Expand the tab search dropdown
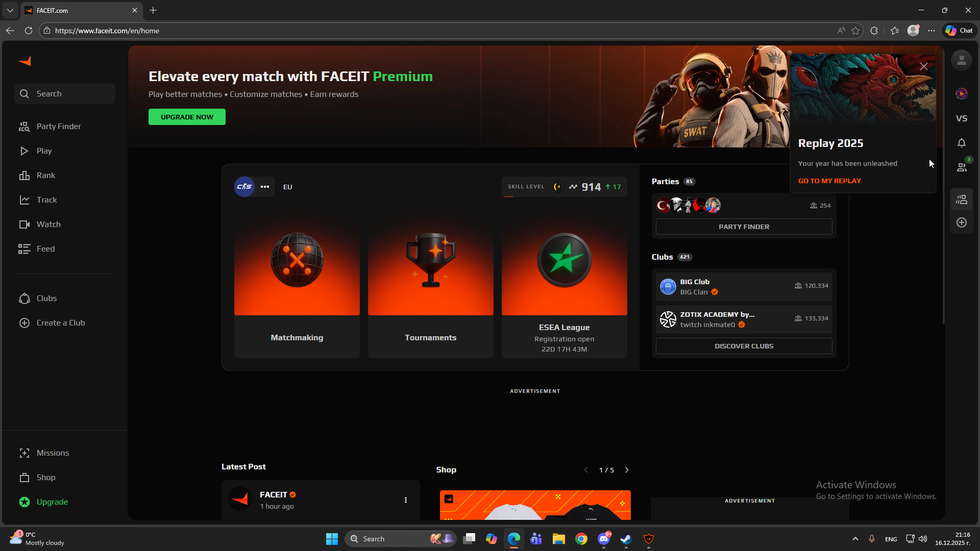Viewport: 980px width, 551px height. coord(10,10)
